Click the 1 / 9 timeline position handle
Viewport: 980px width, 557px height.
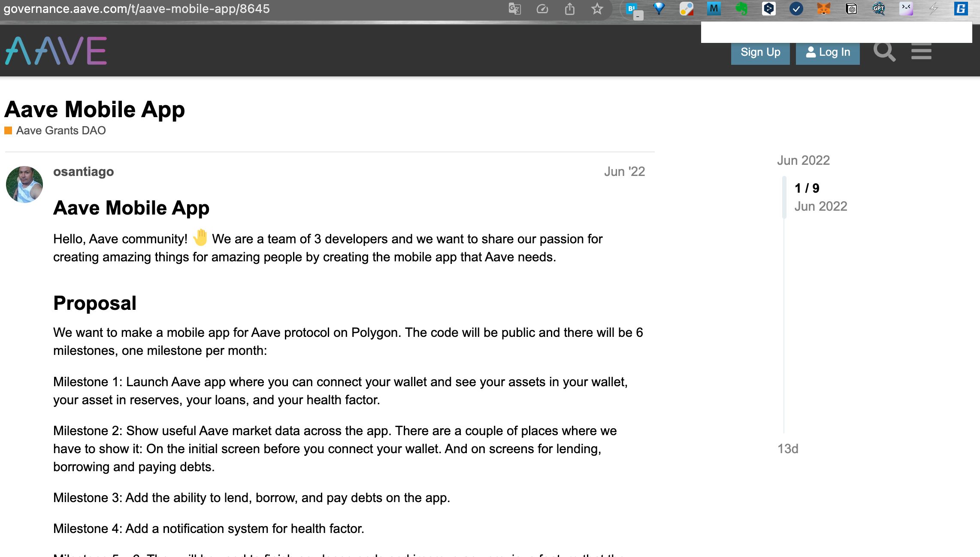[807, 188]
